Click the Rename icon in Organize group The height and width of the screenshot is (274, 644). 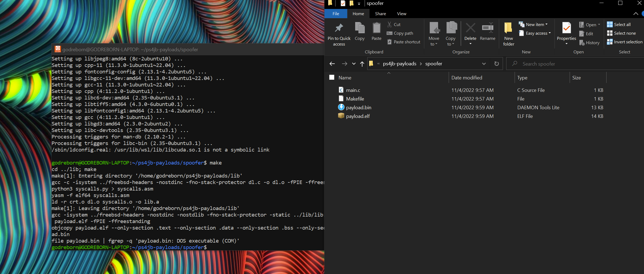coord(487,28)
